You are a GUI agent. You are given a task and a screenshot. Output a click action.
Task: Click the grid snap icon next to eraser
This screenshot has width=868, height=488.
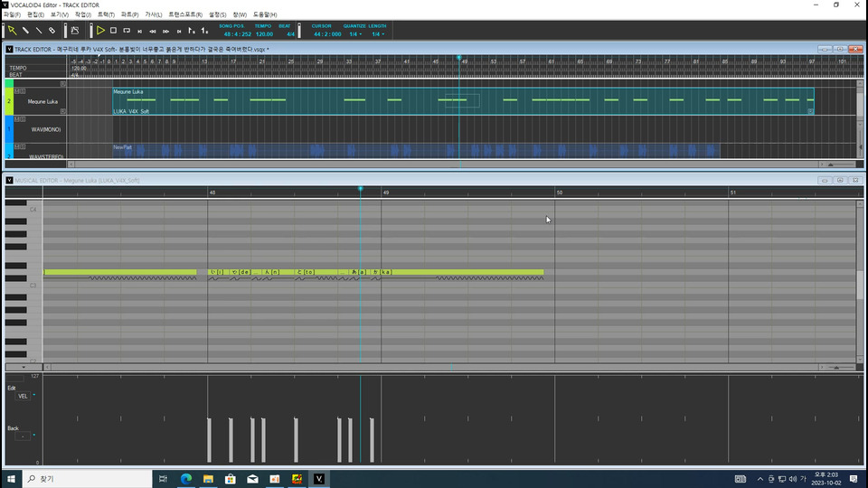coord(75,31)
